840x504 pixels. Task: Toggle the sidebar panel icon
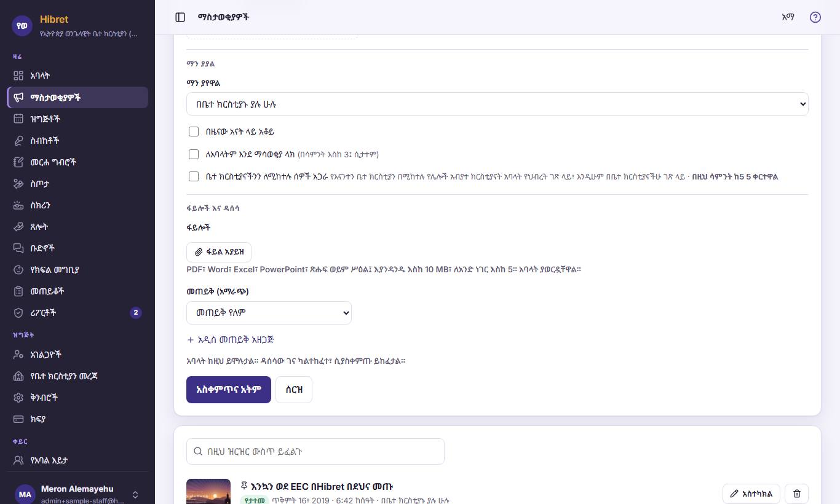(180, 17)
